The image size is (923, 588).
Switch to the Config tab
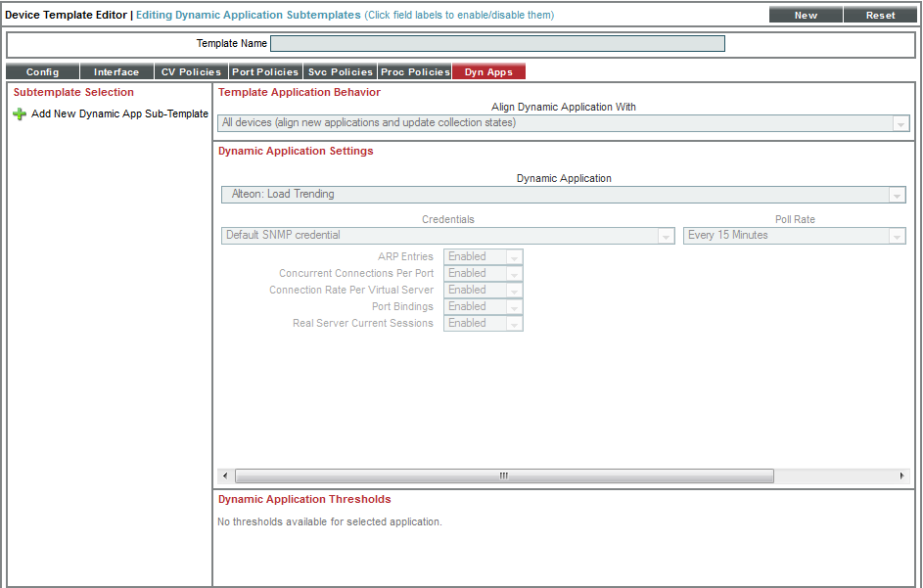[42, 72]
